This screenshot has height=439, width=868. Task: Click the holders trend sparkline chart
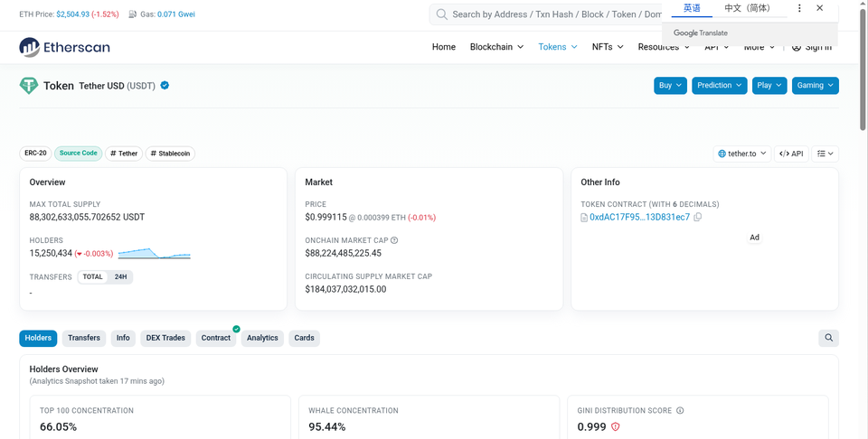(155, 254)
